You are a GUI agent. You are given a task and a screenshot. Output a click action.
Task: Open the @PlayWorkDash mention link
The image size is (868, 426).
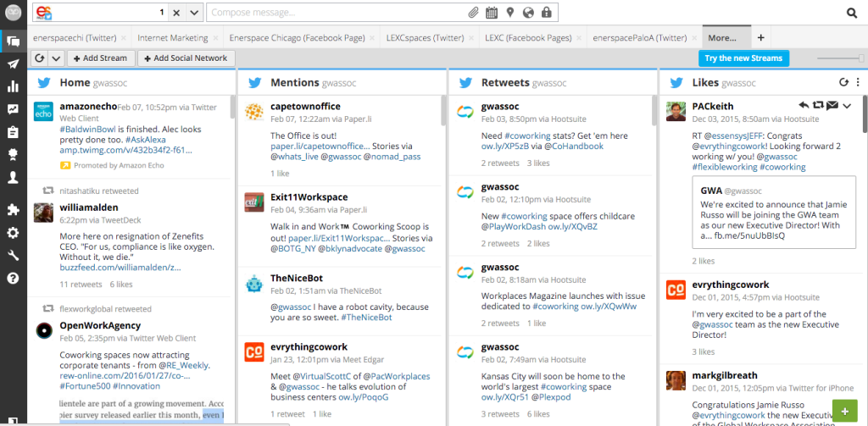pos(513,226)
